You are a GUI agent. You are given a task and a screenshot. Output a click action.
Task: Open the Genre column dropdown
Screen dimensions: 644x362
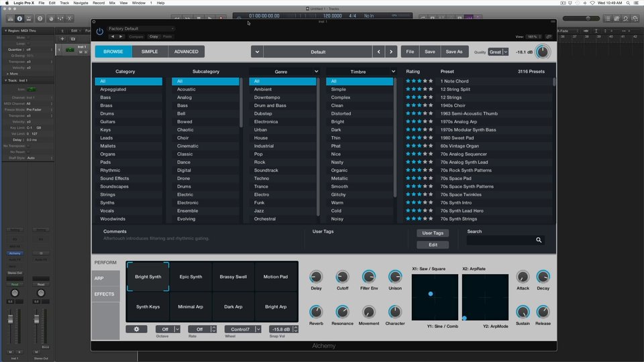click(316, 72)
